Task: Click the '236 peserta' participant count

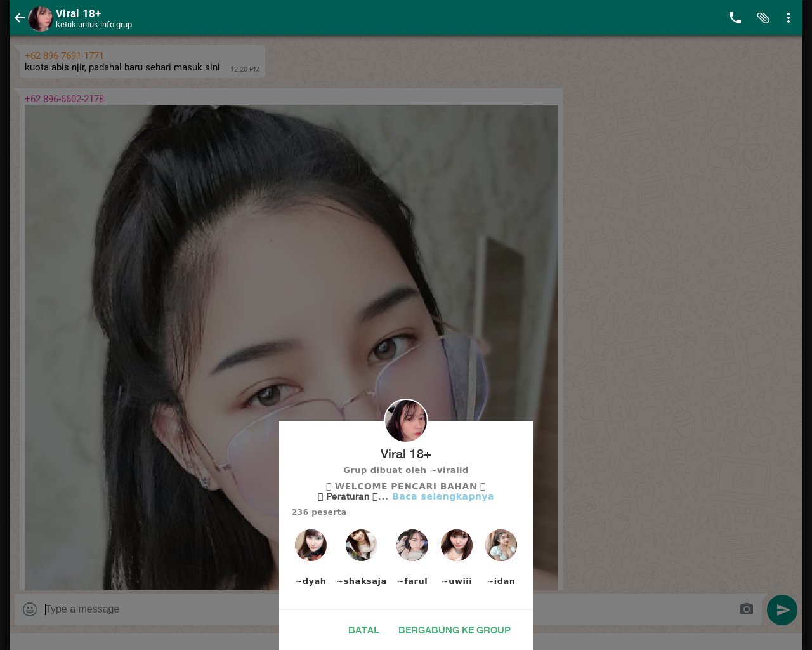Action: click(319, 512)
